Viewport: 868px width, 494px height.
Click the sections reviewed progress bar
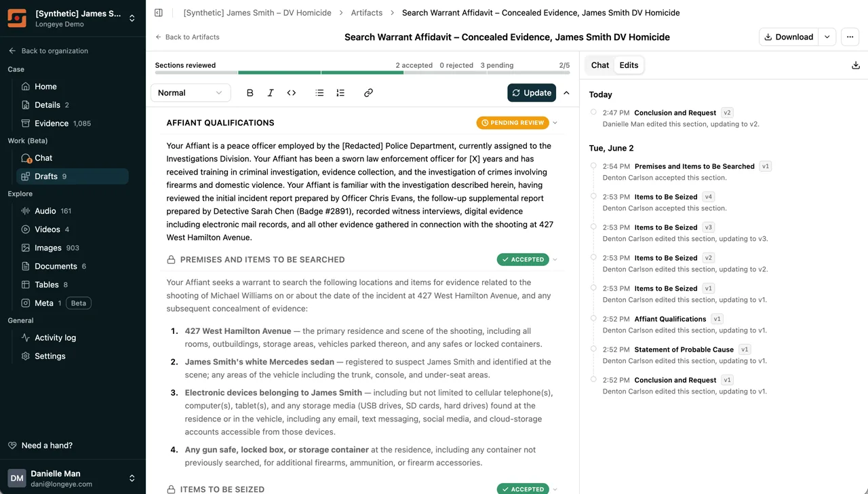tap(363, 73)
